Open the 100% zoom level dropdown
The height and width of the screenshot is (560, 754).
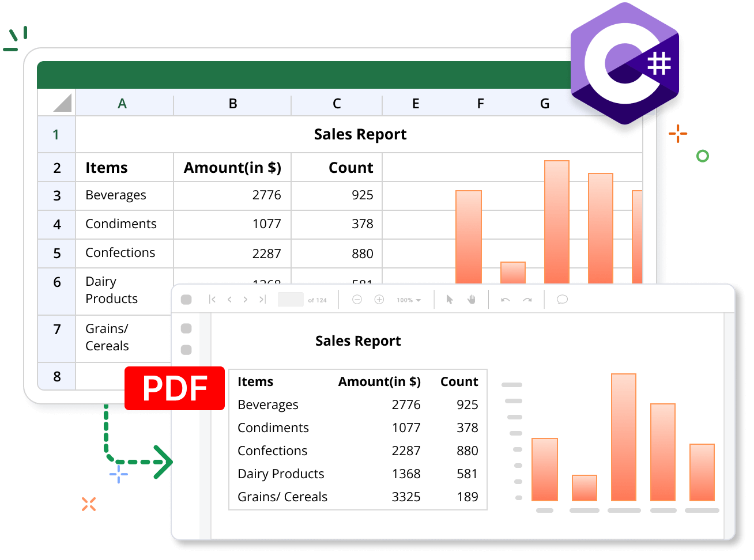pos(408,299)
